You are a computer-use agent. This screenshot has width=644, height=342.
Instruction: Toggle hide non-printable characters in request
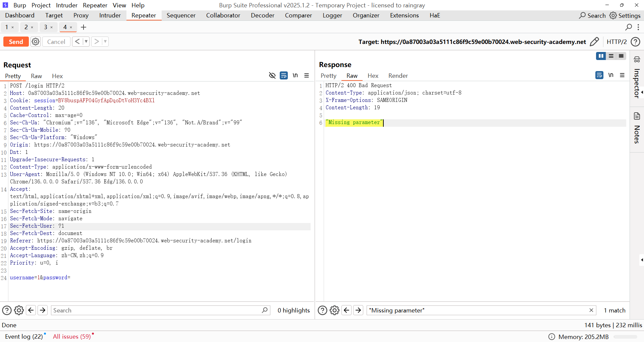pyautogui.click(x=272, y=75)
